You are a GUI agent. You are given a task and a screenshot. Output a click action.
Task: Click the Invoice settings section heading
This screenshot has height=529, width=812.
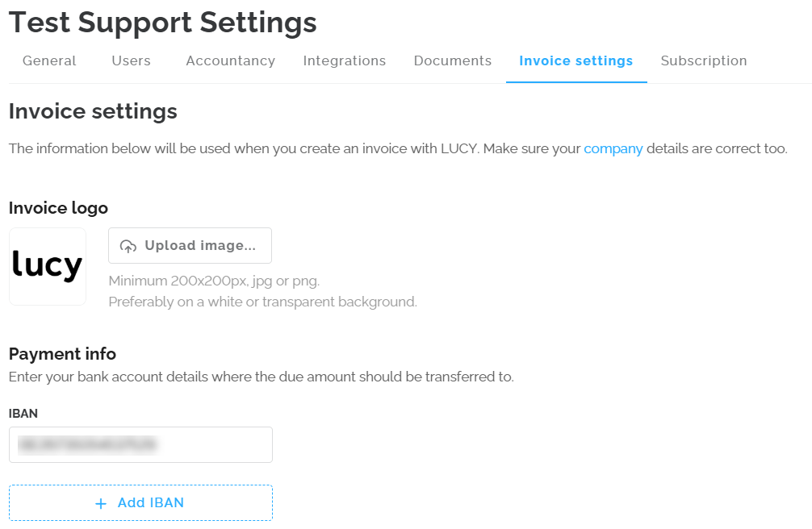(x=93, y=111)
